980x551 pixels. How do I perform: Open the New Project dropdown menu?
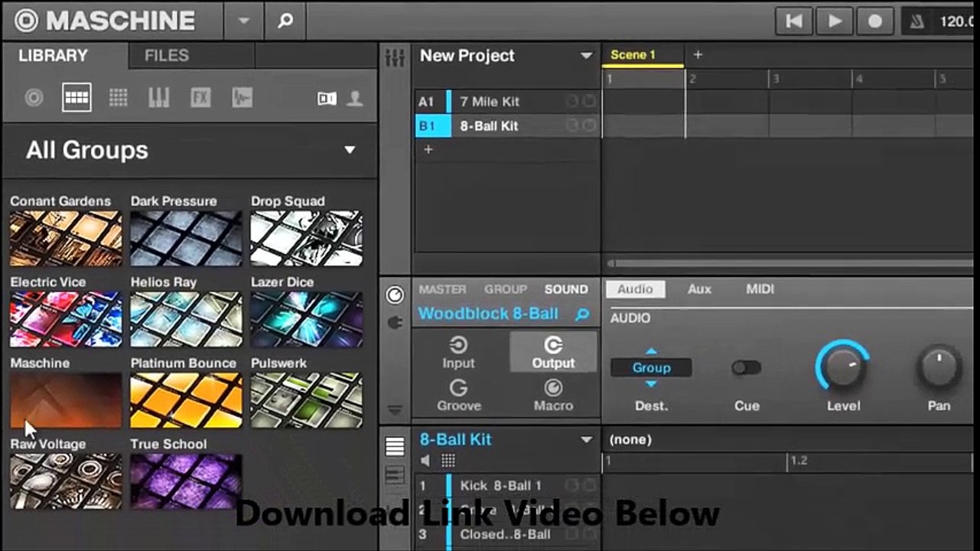coord(586,56)
